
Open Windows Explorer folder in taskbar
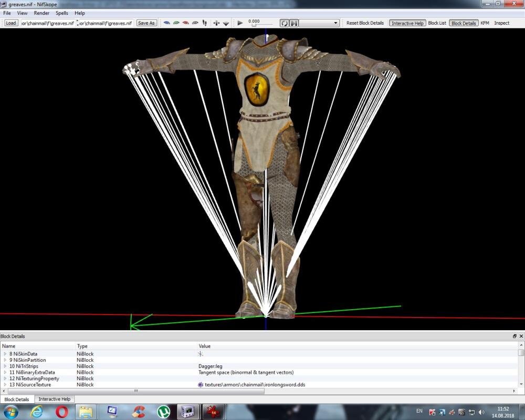click(86, 412)
